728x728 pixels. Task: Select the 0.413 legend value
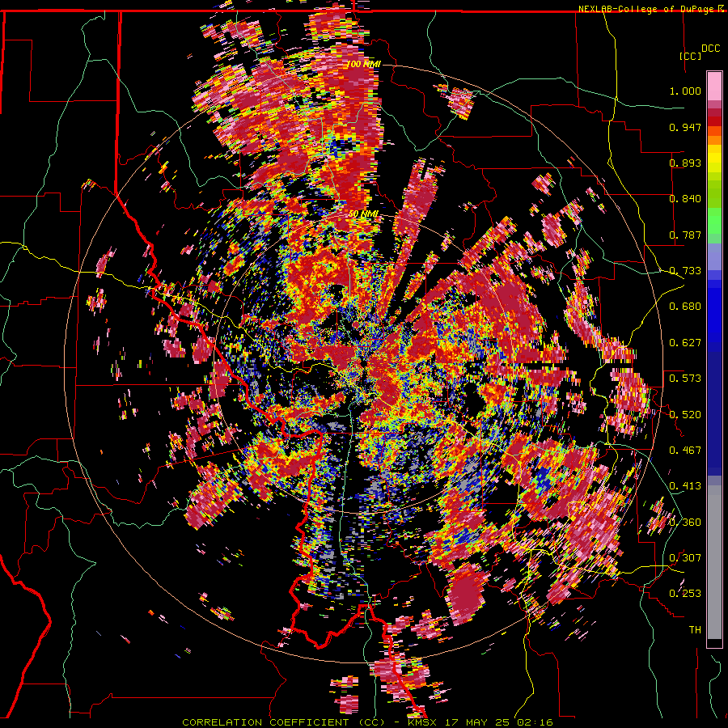685,486
